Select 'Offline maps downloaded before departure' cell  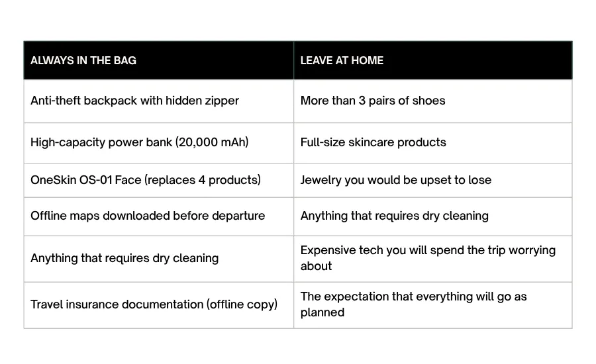click(148, 216)
